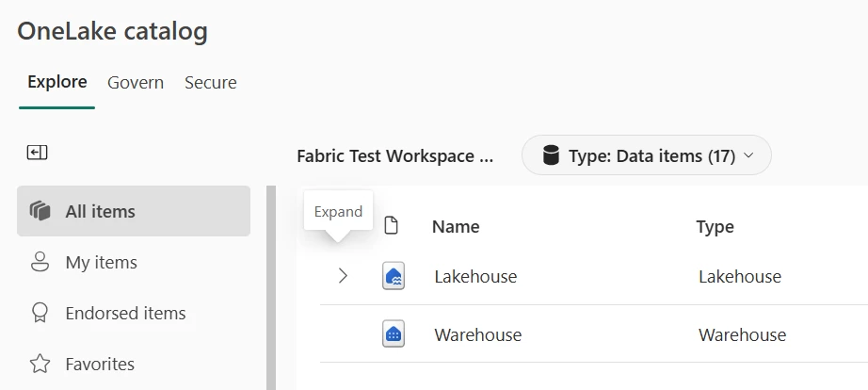Click the Warehouse type cell
This screenshot has height=390, width=868.
tap(742, 334)
